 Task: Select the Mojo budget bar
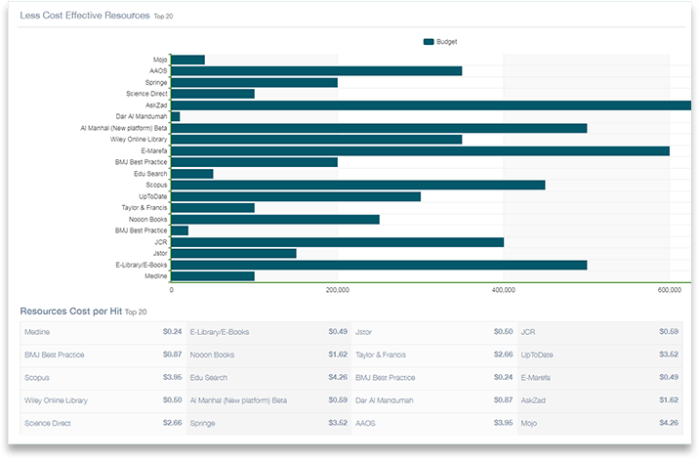(188, 60)
